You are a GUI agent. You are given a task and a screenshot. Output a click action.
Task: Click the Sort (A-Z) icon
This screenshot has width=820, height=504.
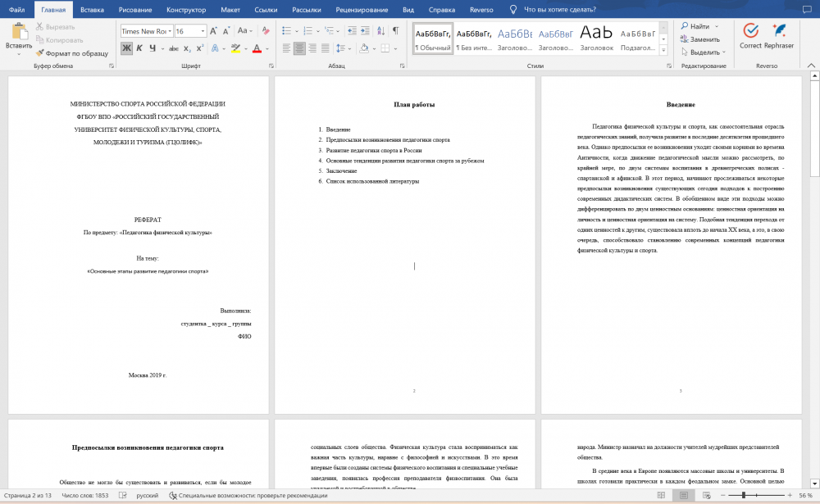point(380,31)
